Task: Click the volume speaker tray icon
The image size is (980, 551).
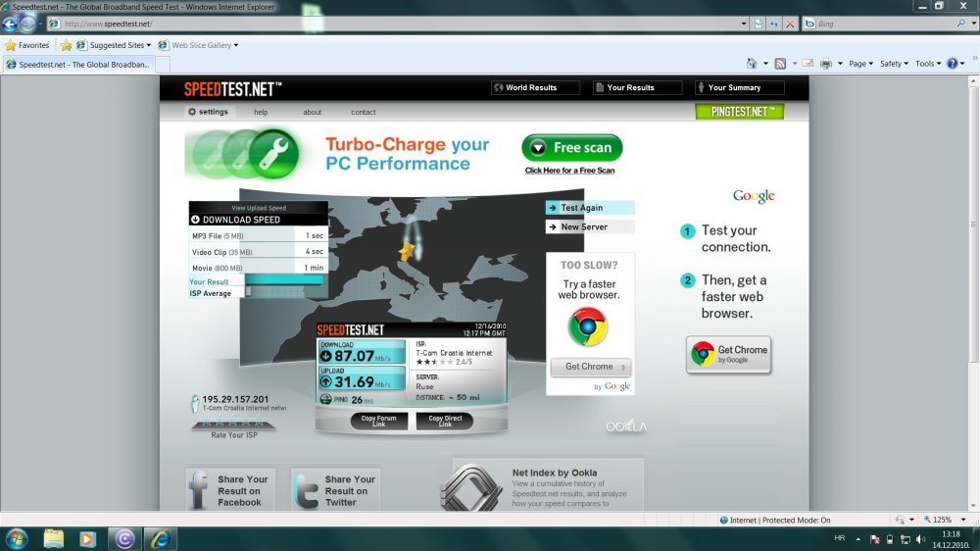Action: (920, 539)
